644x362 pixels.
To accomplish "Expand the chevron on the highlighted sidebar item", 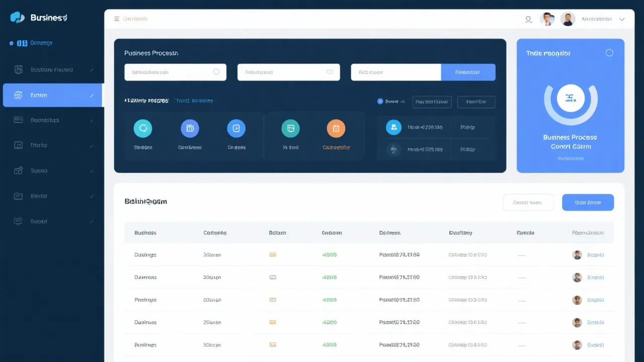I will pos(92,96).
